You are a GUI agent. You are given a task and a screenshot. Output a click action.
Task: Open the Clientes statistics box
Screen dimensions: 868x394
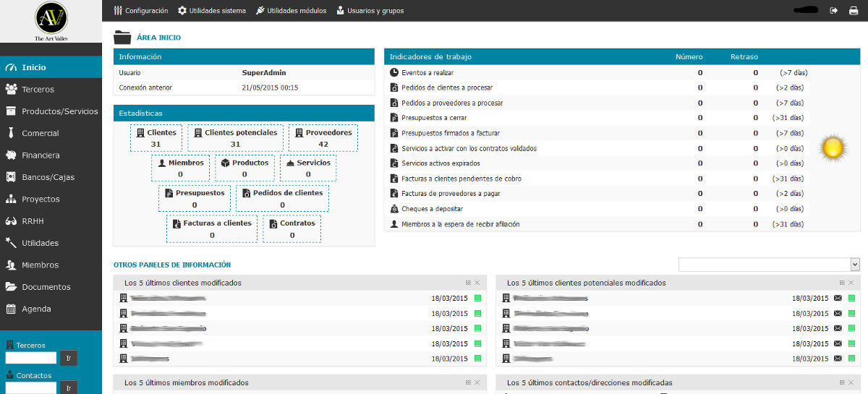156,137
